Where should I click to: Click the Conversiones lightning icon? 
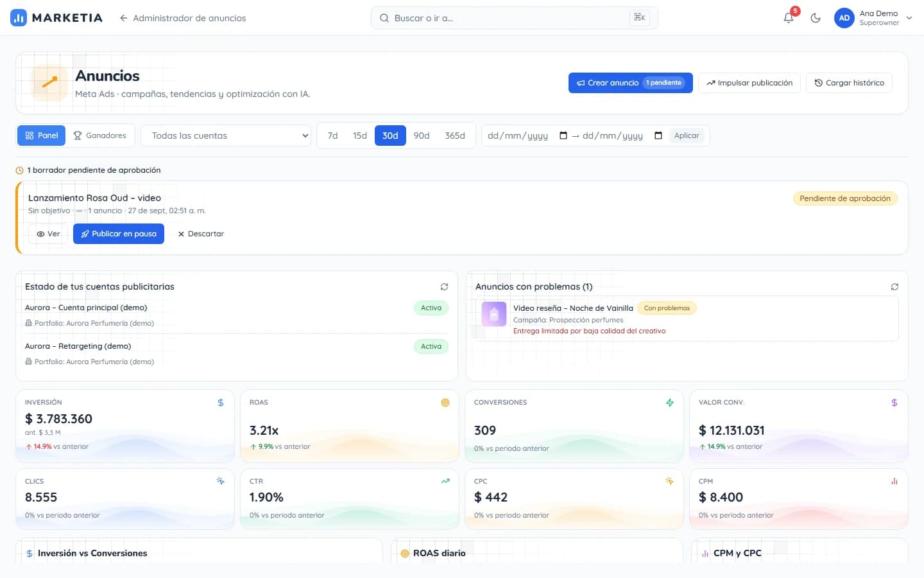[x=670, y=403]
